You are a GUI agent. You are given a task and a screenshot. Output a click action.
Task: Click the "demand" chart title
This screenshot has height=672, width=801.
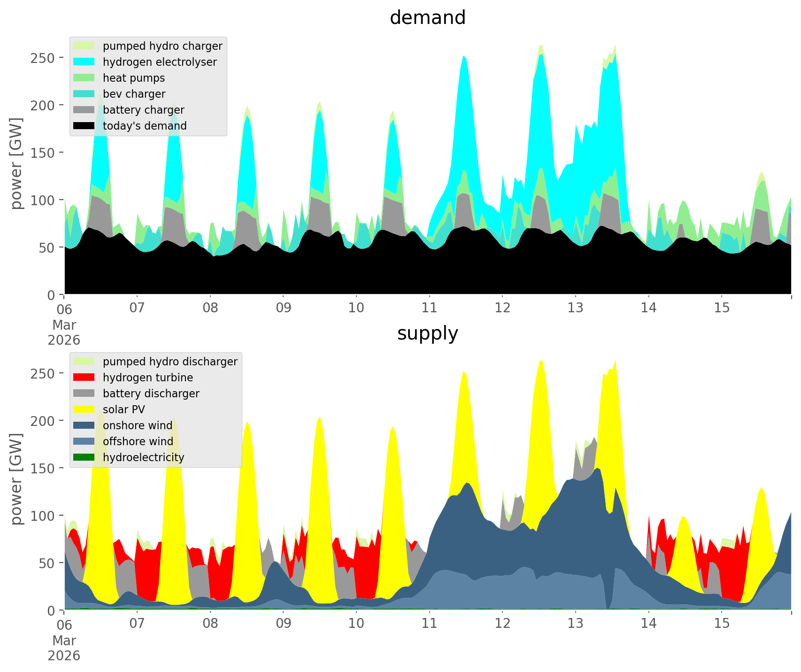[427, 18]
